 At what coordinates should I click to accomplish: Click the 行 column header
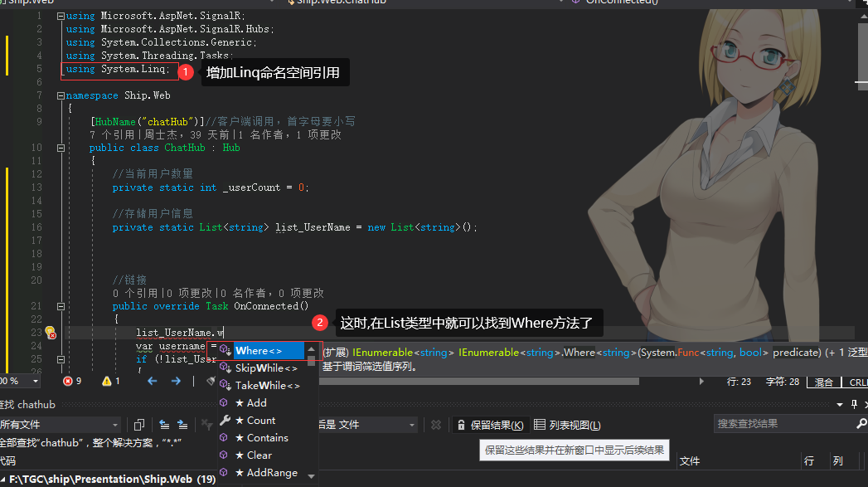pyautogui.click(x=809, y=461)
